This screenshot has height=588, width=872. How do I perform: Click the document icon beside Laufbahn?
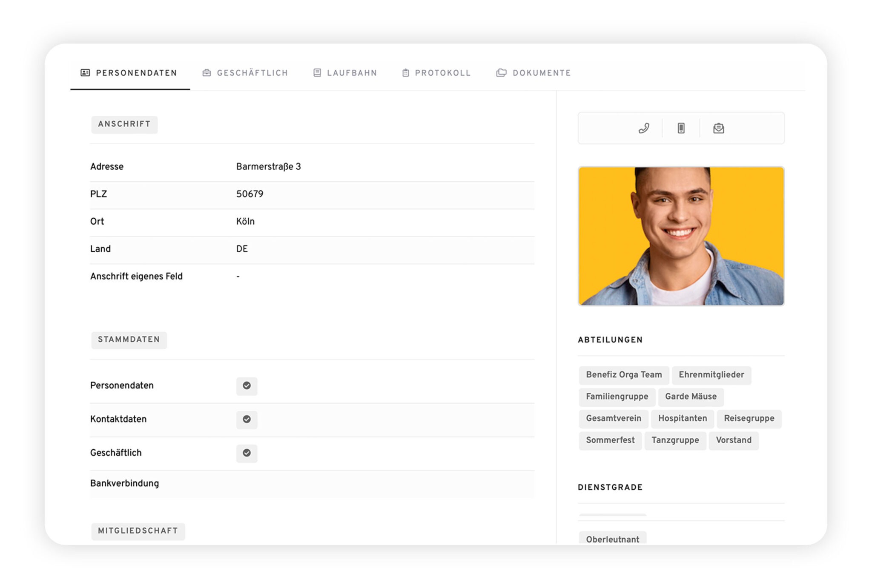(316, 72)
